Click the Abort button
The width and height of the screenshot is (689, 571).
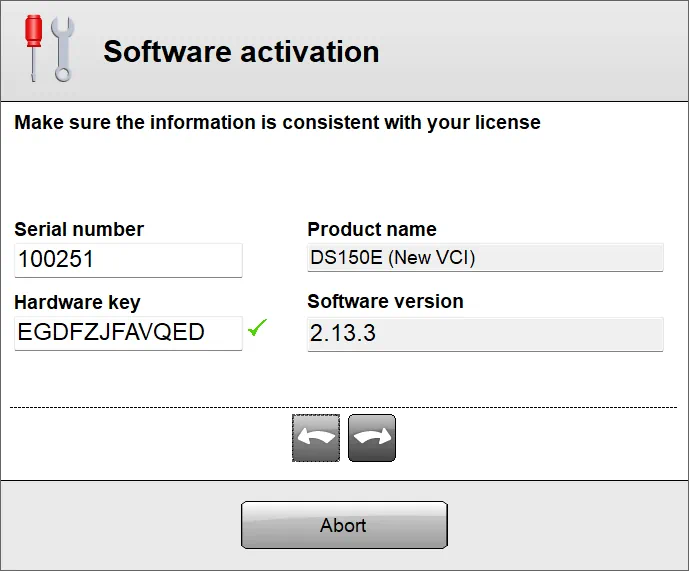344,525
